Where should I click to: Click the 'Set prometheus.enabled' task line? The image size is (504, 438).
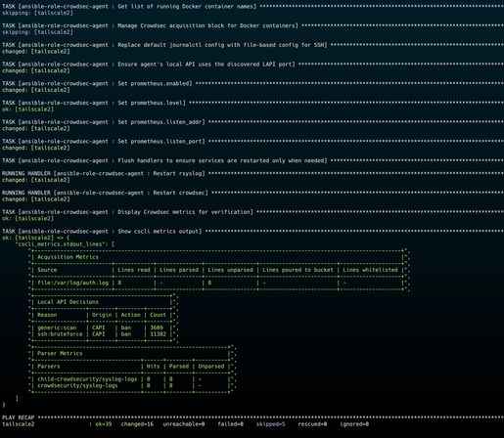252,83
